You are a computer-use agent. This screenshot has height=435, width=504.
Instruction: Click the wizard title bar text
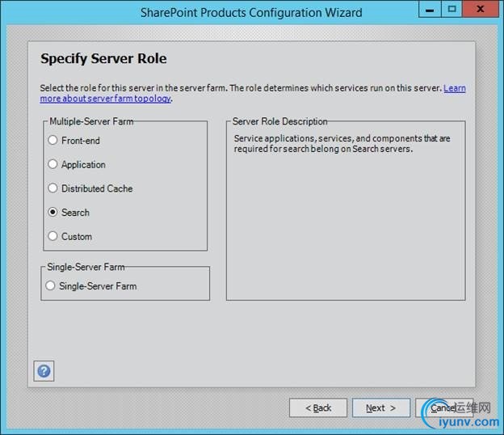(251, 13)
